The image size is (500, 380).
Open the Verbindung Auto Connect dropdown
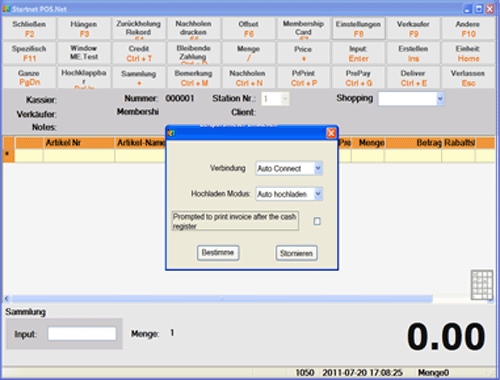(x=318, y=168)
